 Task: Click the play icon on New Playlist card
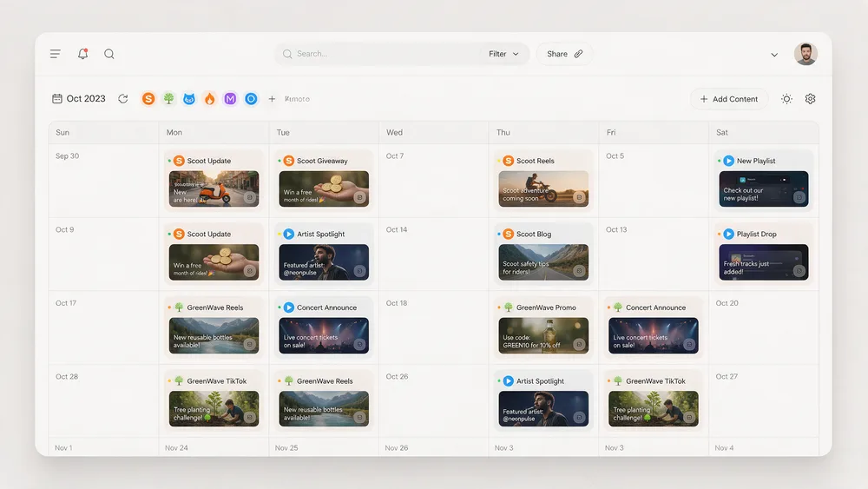click(728, 161)
